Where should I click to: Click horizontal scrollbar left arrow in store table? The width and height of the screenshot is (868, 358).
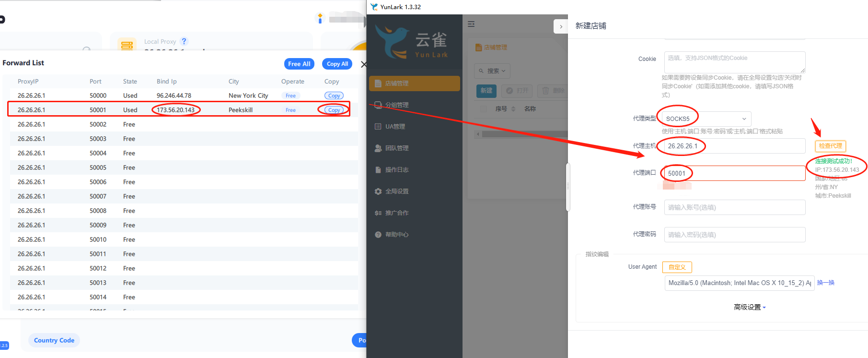click(478, 134)
